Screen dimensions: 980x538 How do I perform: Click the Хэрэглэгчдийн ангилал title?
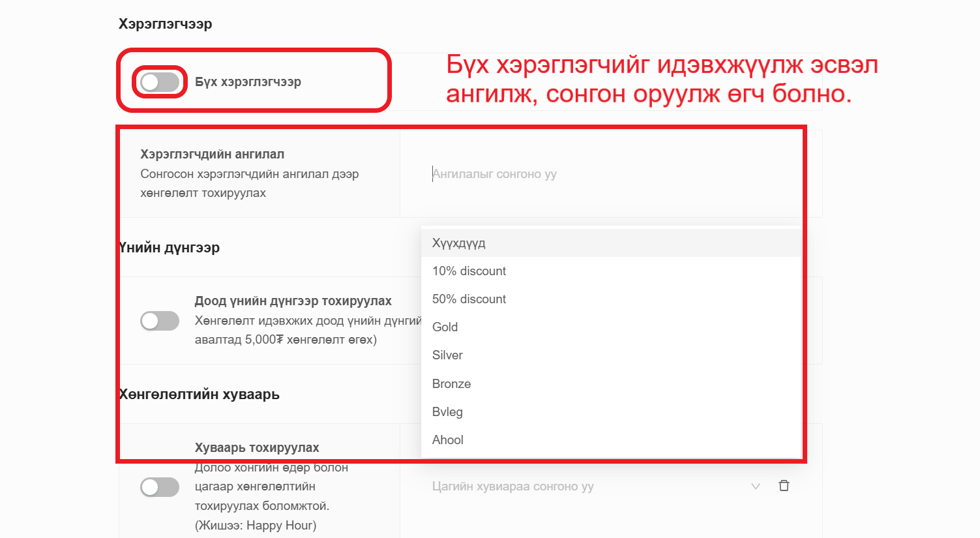tap(212, 155)
